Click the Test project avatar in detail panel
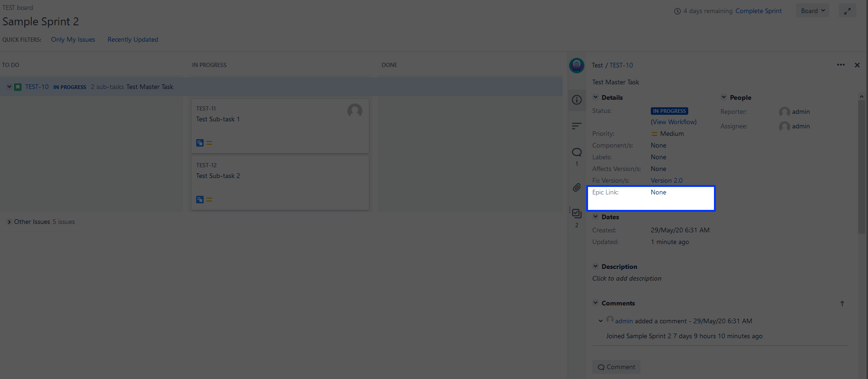868x379 pixels. coord(577,65)
